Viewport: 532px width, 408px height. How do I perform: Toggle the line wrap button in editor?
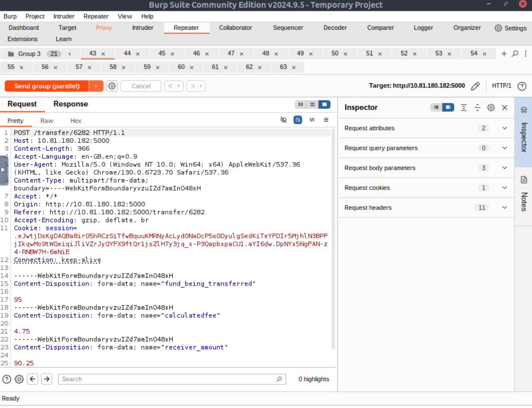(x=297, y=120)
